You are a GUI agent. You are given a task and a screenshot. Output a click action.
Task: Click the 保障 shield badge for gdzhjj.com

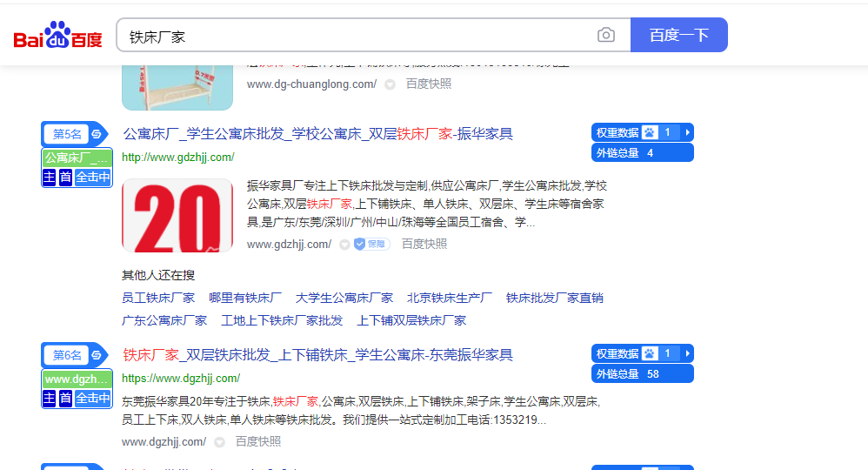[x=371, y=245]
